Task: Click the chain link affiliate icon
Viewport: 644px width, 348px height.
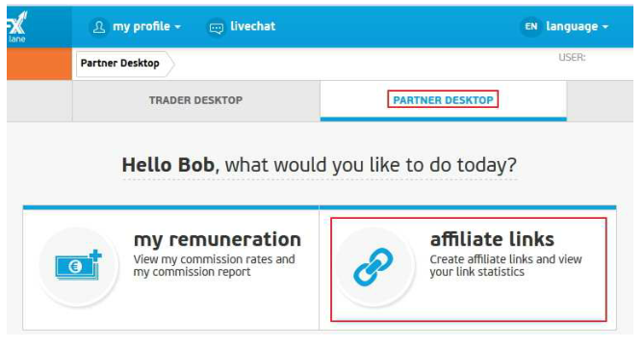Action: click(373, 267)
